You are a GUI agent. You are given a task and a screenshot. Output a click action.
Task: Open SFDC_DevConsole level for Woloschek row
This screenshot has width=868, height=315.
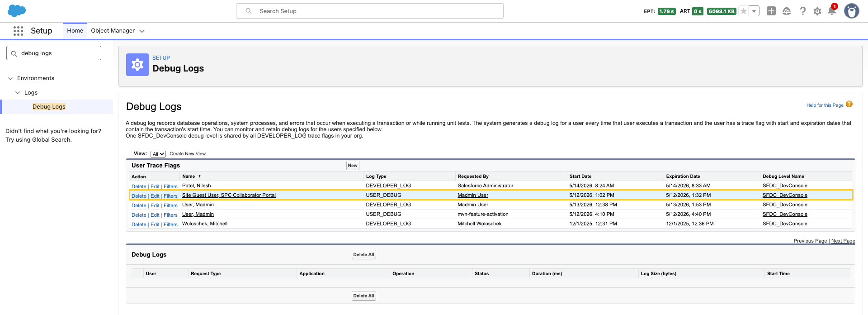click(x=785, y=224)
